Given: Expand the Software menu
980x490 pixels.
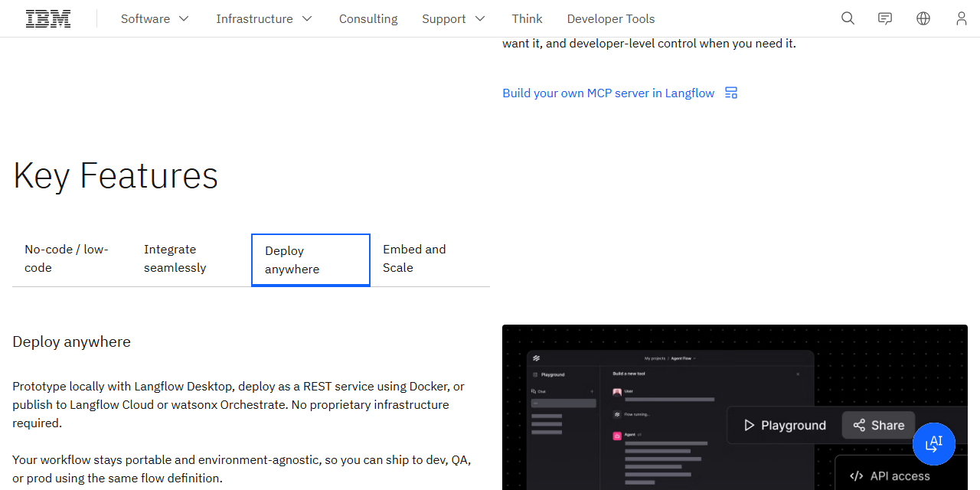Looking at the screenshot, I should 155,18.
